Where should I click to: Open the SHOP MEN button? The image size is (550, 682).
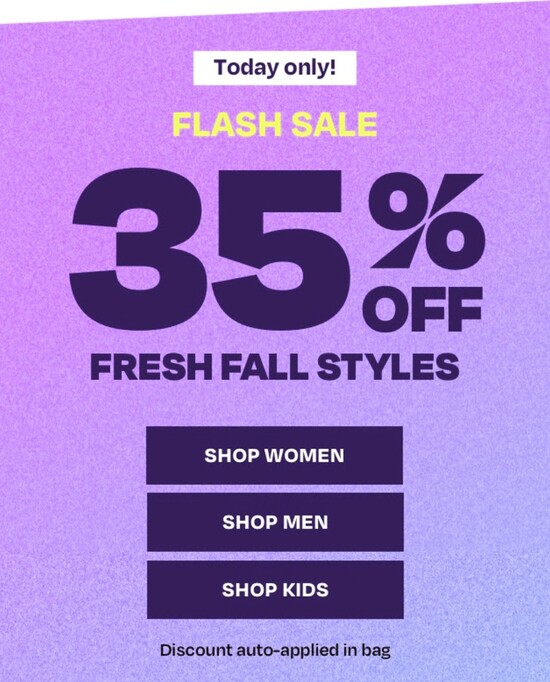pos(275,522)
